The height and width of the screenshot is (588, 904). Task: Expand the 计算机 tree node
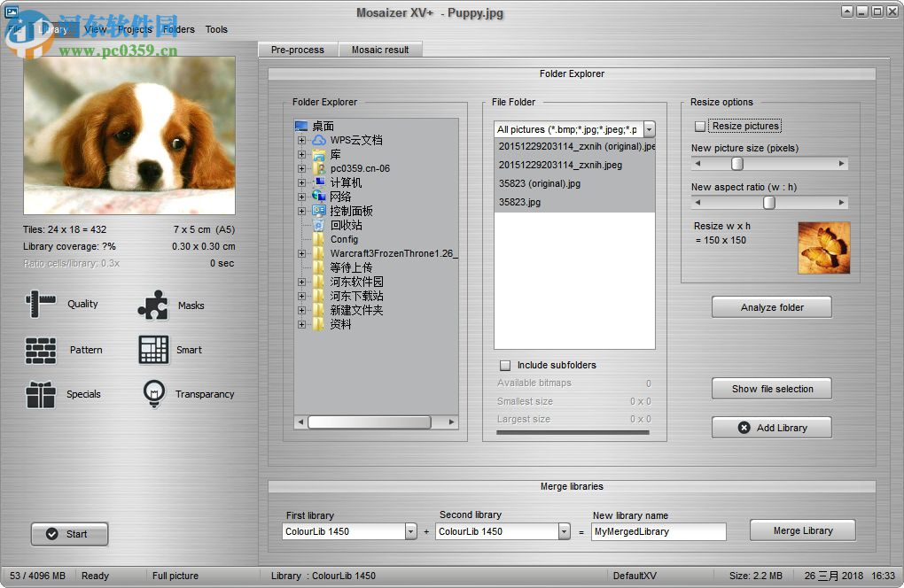pos(301,182)
